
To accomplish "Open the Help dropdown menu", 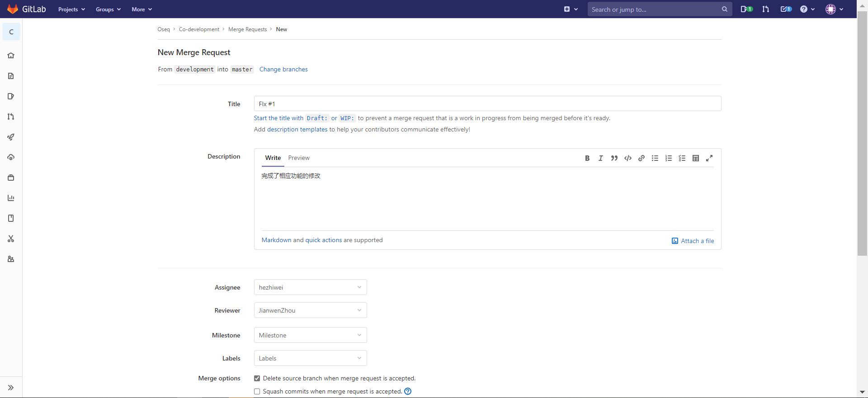I will click(807, 9).
